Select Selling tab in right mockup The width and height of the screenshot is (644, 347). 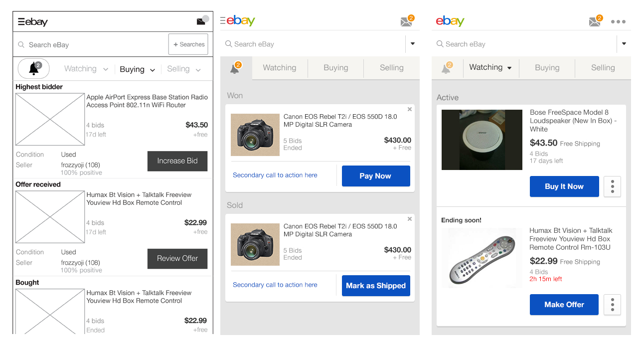click(x=603, y=68)
